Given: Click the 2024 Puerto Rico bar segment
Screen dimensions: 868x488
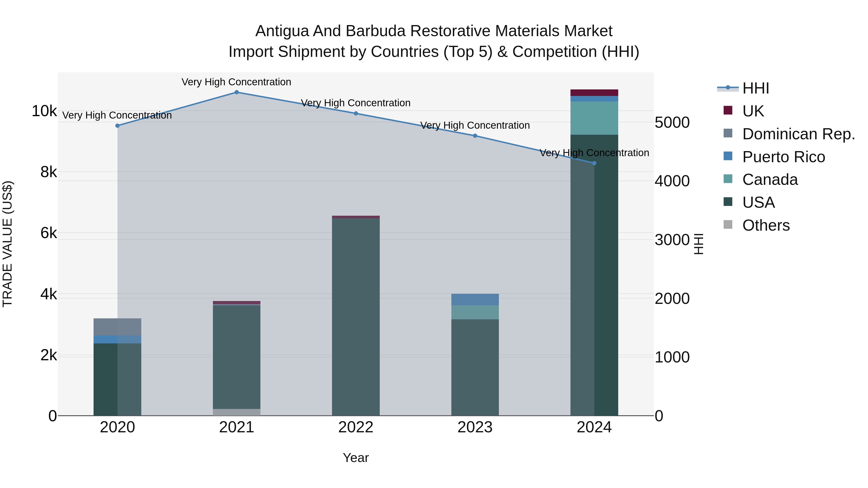Looking at the screenshot, I should 594,99.
